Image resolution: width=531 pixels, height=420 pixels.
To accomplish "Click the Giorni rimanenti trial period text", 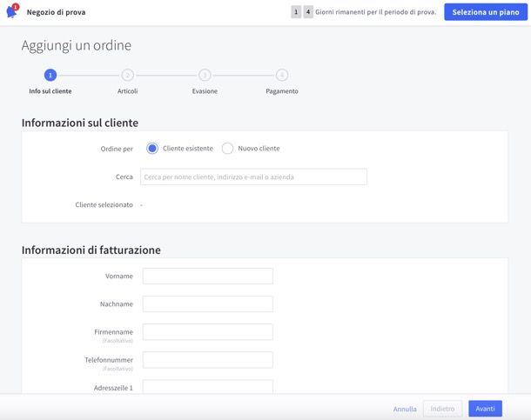I will [x=376, y=12].
